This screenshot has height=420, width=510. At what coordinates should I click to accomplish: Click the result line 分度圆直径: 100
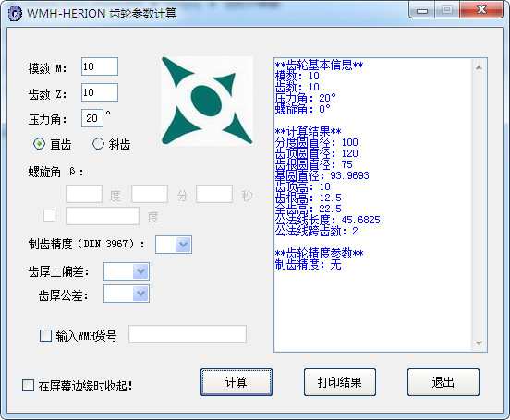317,142
